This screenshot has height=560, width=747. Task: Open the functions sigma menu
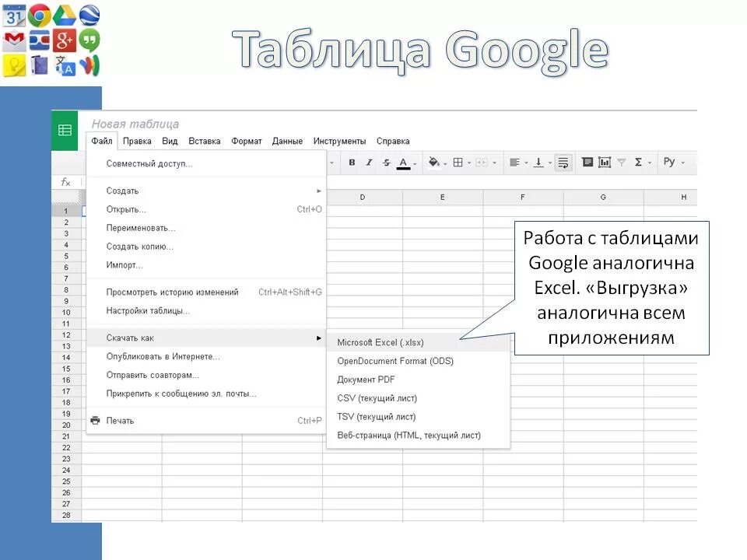click(638, 163)
